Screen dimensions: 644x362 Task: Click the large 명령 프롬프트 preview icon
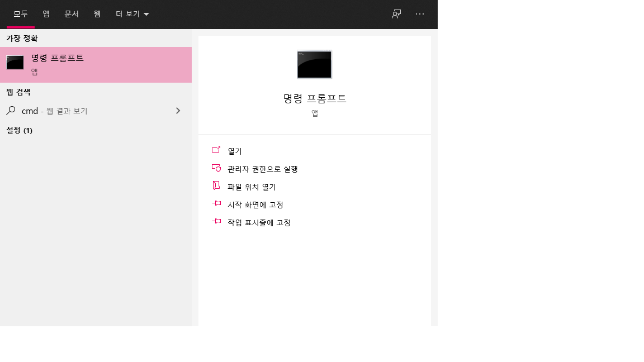(x=315, y=64)
